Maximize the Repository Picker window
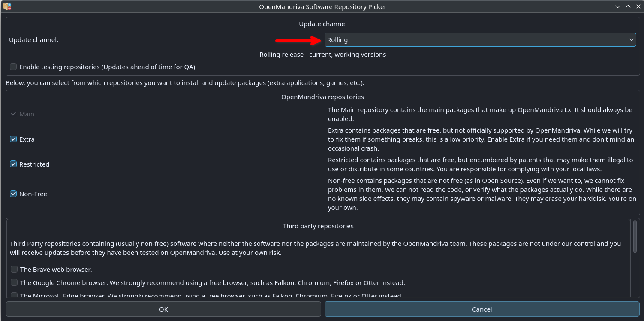 pyautogui.click(x=628, y=6)
